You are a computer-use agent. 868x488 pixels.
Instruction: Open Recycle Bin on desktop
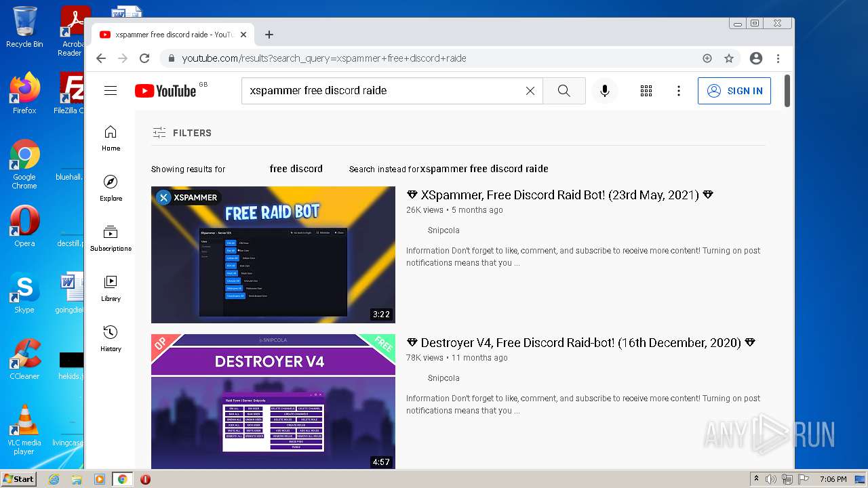coord(24,27)
